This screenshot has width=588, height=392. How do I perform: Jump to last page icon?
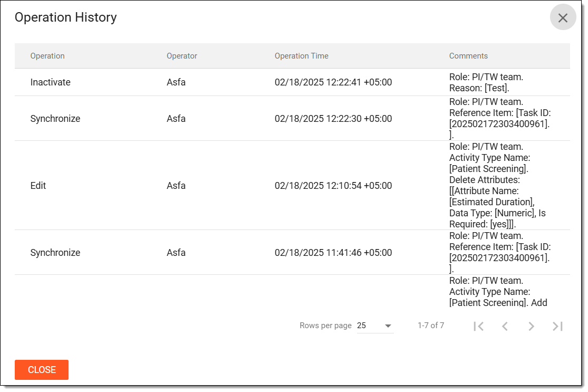(557, 326)
